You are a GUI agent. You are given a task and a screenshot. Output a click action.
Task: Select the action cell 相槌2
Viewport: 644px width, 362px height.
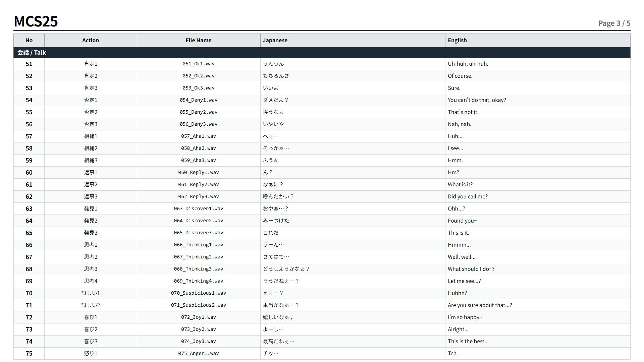pos(91,148)
